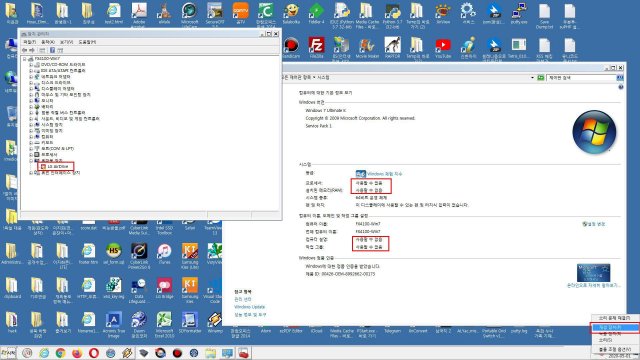
Task: Click the 설정 변경 link in System window
Action: [x=594, y=224]
